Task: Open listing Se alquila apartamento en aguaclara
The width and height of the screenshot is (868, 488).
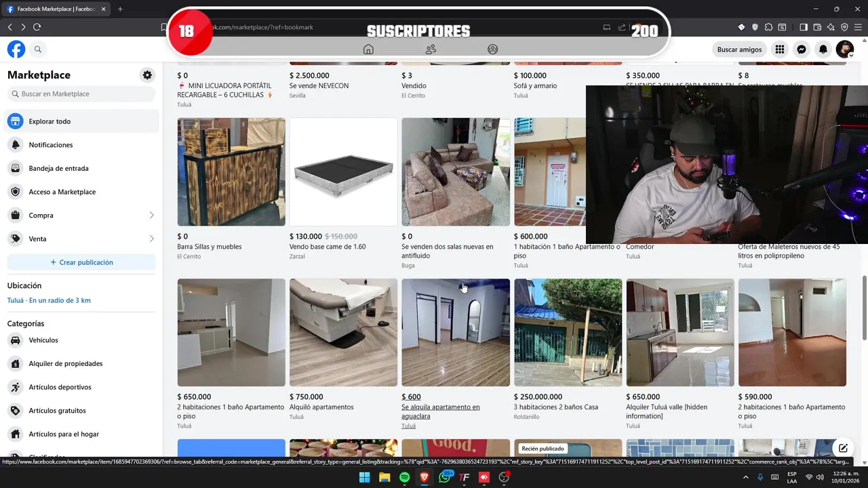Action: tap(440, 411)
